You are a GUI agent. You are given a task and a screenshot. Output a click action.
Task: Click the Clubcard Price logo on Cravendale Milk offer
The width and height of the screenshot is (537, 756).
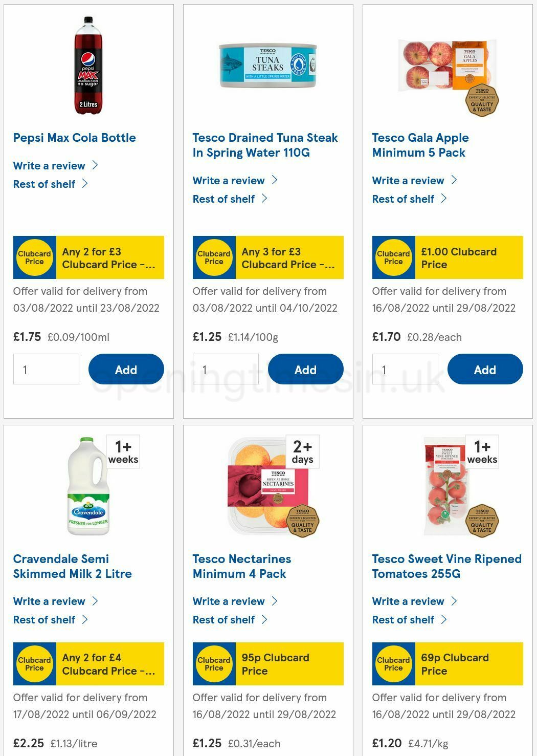coord(34,663)
